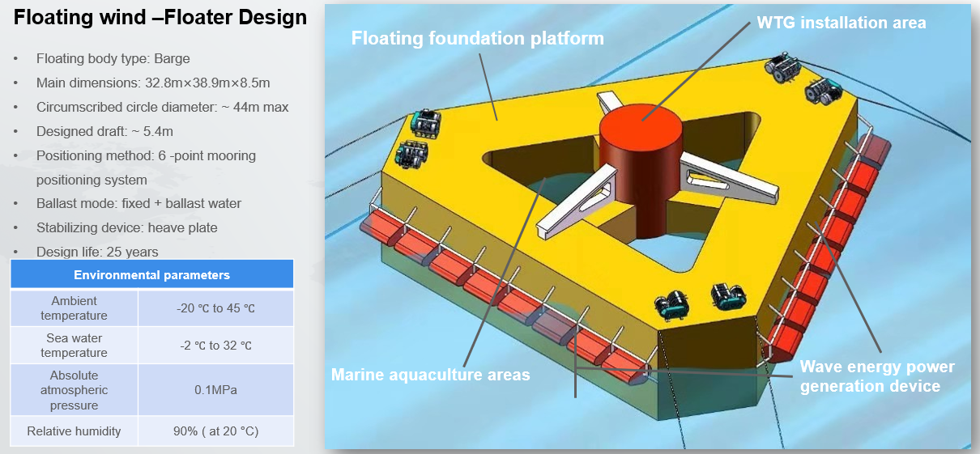Click the 'WTG installation area' label
Image resolution: width=980 pixels, height=454 pixels.
[x=841, y=23]
